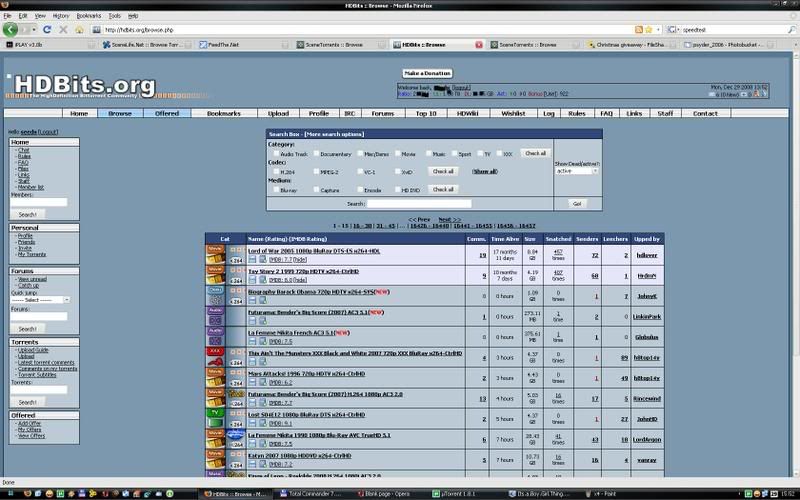Open the Show Dead/active dropdown
800x500 pixels.
click(577, 171)
